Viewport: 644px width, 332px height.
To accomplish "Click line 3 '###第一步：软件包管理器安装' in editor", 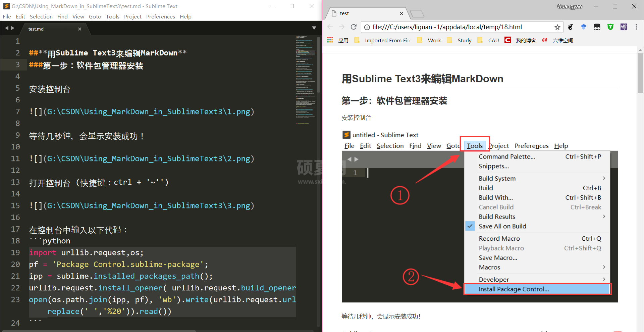I will pos(86,65).
